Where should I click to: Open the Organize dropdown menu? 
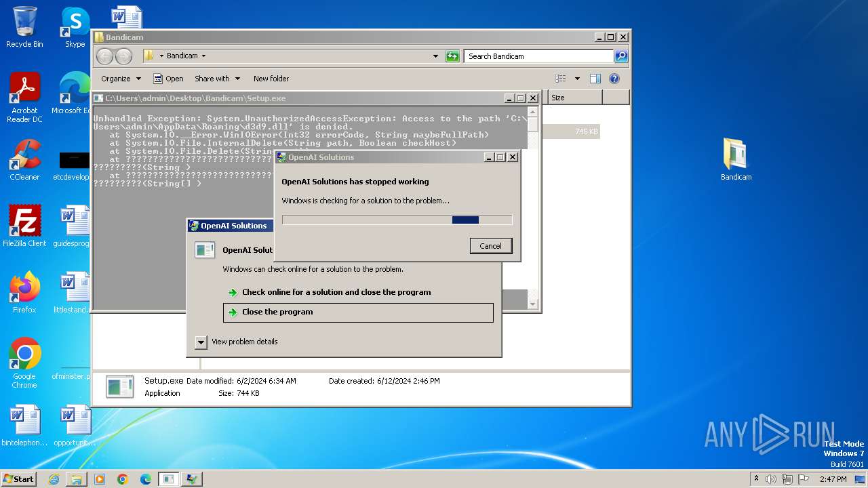pyautogui.click(x=121, y=79)
